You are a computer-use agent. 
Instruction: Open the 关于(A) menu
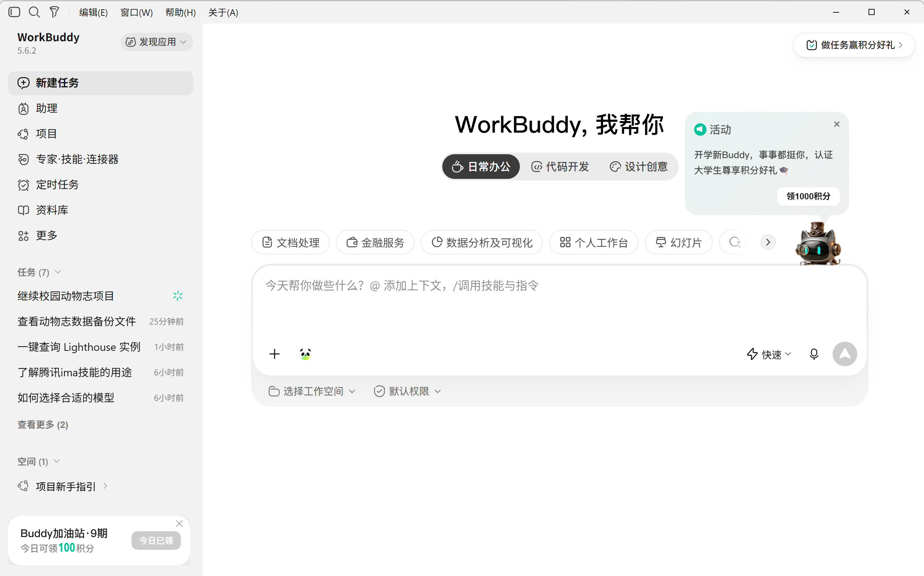pyautogui.click(x=223, y=12)
